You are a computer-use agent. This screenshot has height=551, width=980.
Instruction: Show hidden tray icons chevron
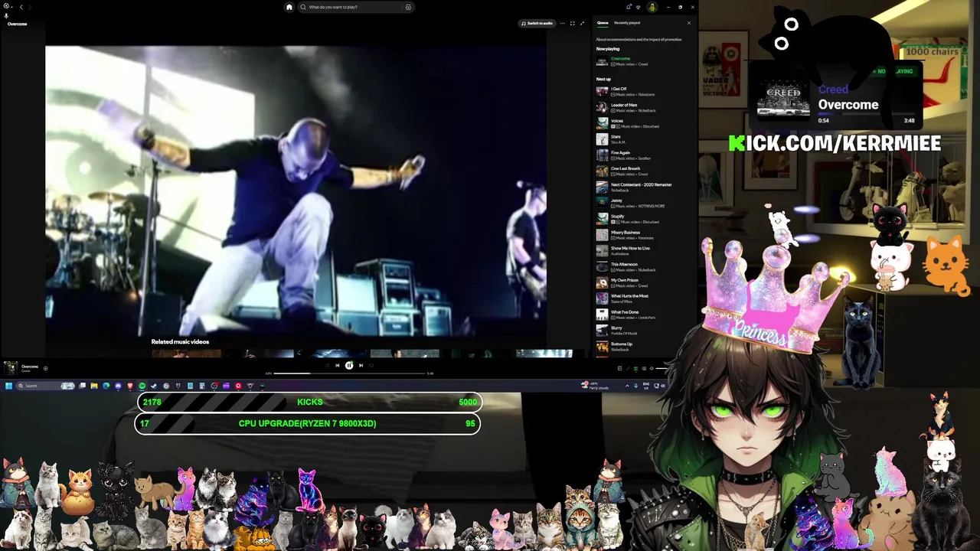[x=627, y=386]
